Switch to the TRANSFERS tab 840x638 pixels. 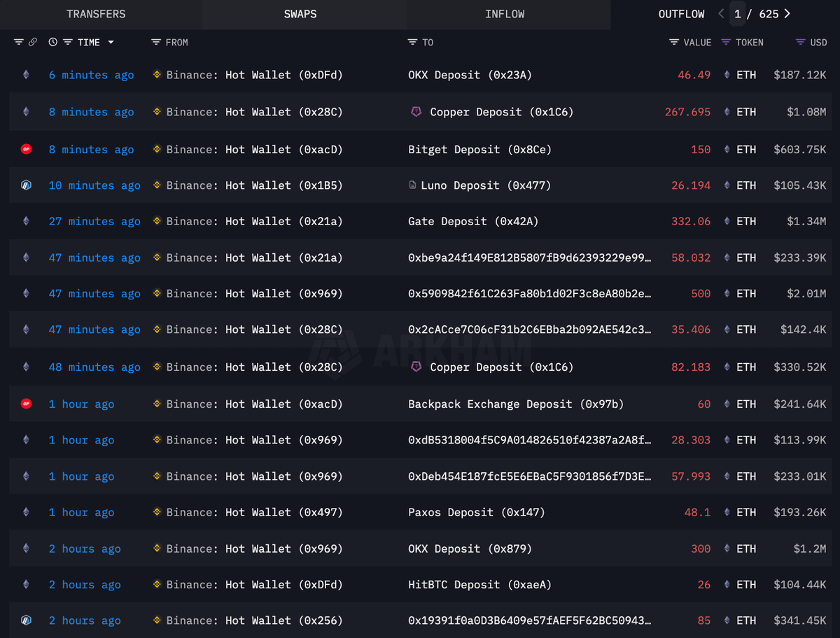click(96, 14)
